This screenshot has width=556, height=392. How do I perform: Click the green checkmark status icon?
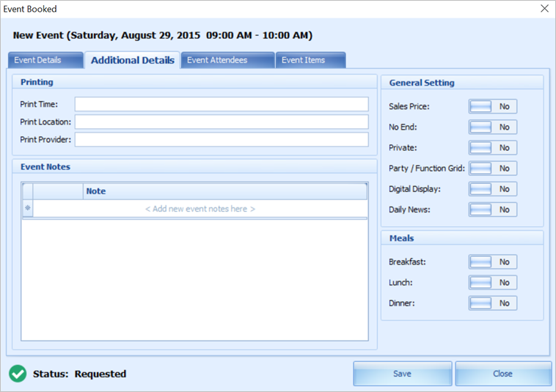(18, 374)
